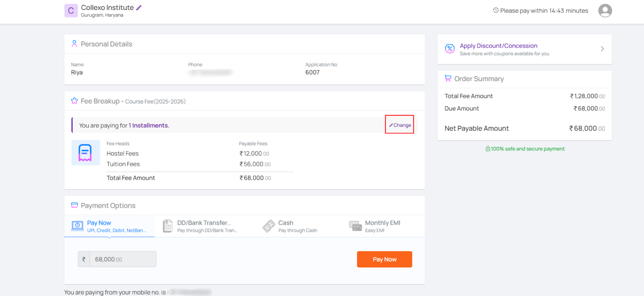Click the timer clock icon
This screenshot has width=644, height=296.
click(x=495, y=10)
